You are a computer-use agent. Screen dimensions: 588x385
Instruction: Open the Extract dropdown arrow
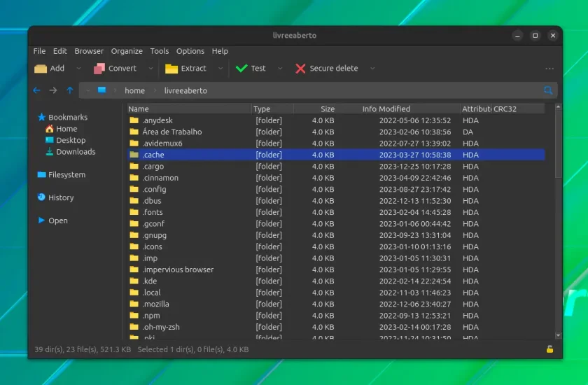pos(220,69)
